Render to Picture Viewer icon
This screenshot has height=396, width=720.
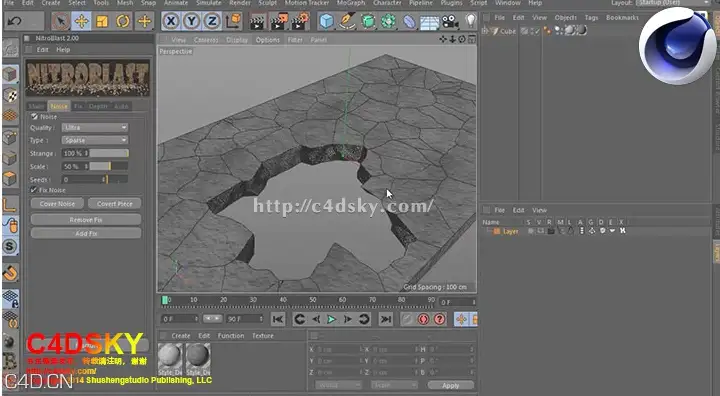tap(279, 22)
